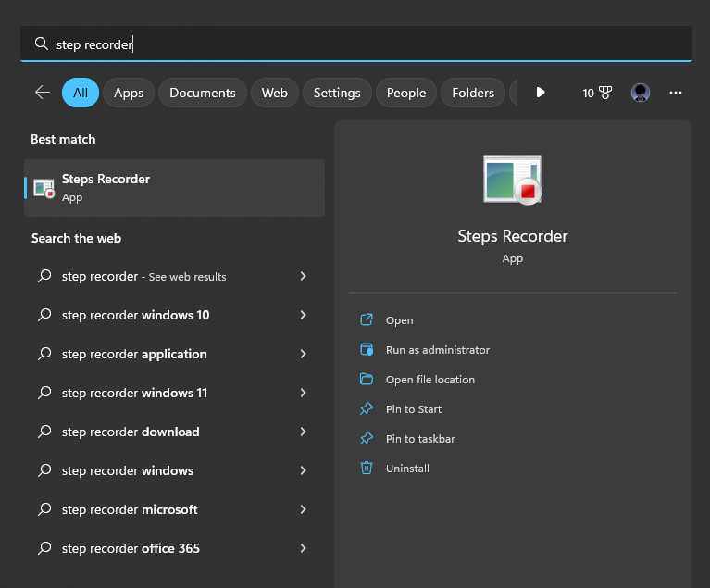Viewport: 710px width, 588px height.
Task: Click the Run as administrator shield icon
Action: (367, 349)
